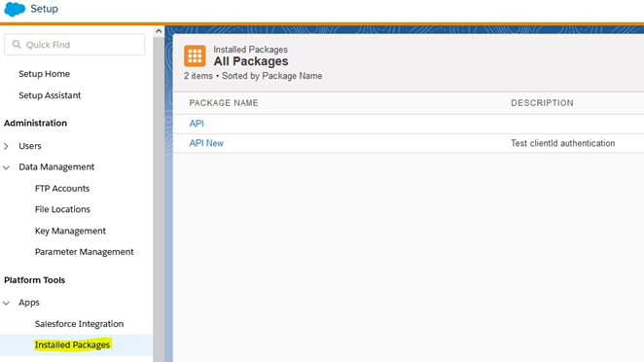Screen dimensions: 644x362
Task: Open the API New package link
Action: coord(206,143)
